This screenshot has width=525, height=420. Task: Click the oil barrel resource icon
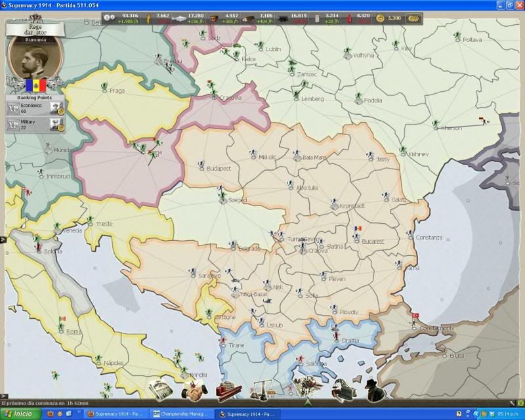tap(318, 19)
